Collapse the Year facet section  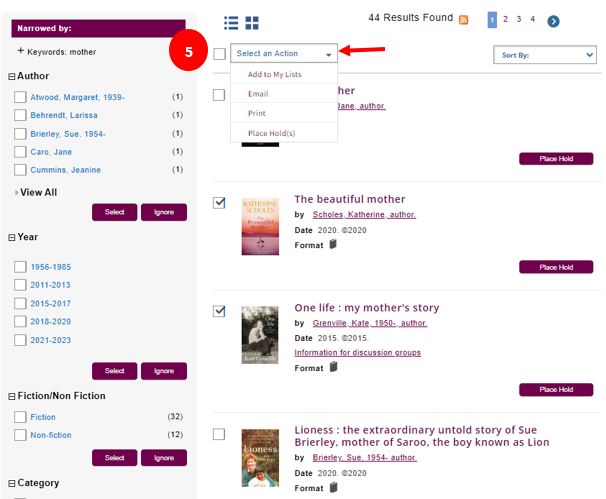11,238
